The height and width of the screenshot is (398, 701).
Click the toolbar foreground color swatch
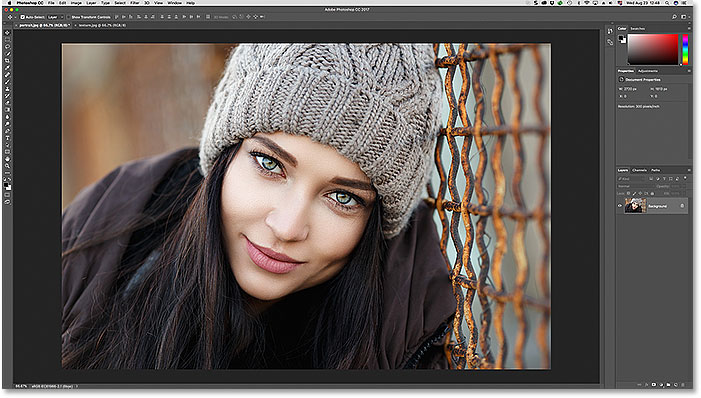pos(6,185)
